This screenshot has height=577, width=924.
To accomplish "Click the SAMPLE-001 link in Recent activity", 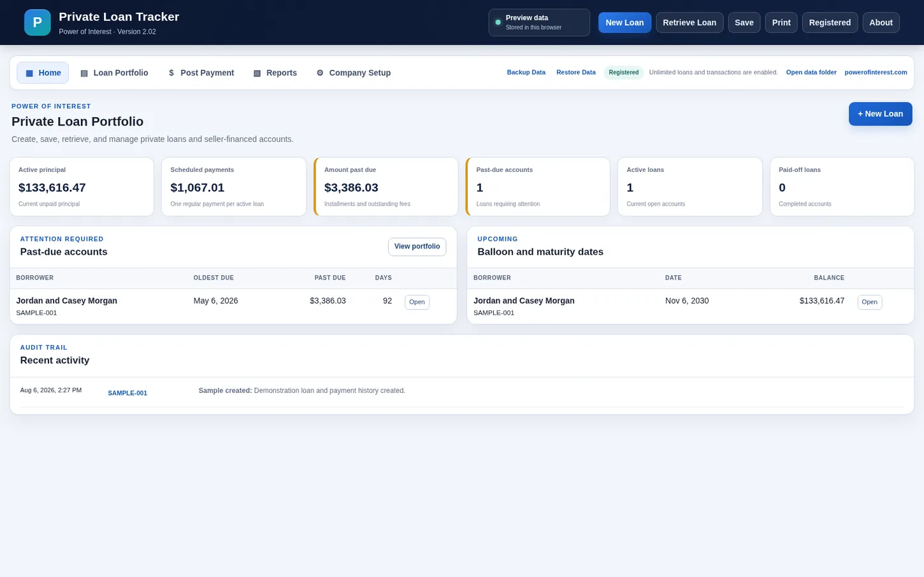I will click(x=127, y=393).
